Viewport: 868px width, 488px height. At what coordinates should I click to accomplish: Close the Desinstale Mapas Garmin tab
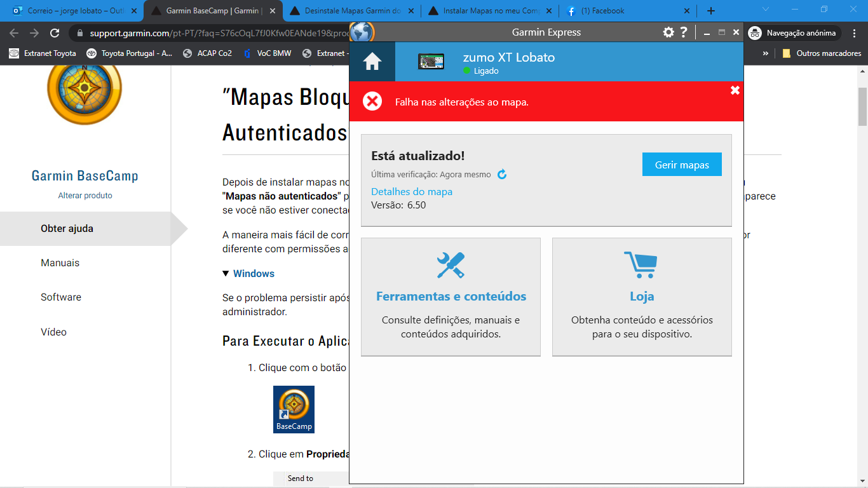[x=410, y=11]
